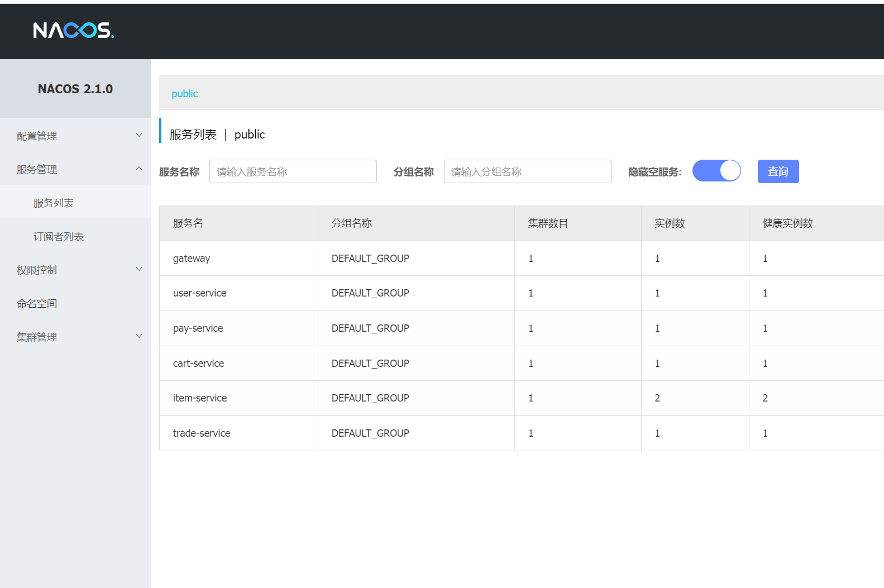
Task: Click the trade-service row name
Action: point(201,433)
